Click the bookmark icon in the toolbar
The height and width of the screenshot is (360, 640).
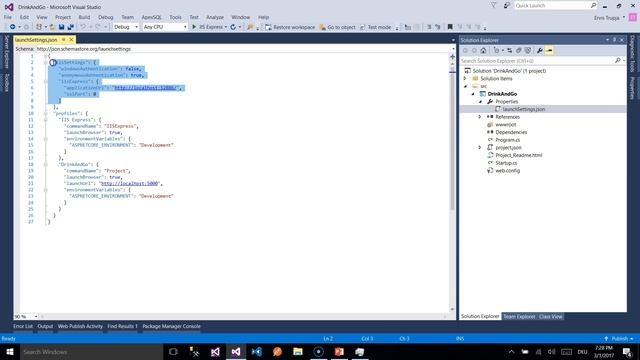pos(450,27)
